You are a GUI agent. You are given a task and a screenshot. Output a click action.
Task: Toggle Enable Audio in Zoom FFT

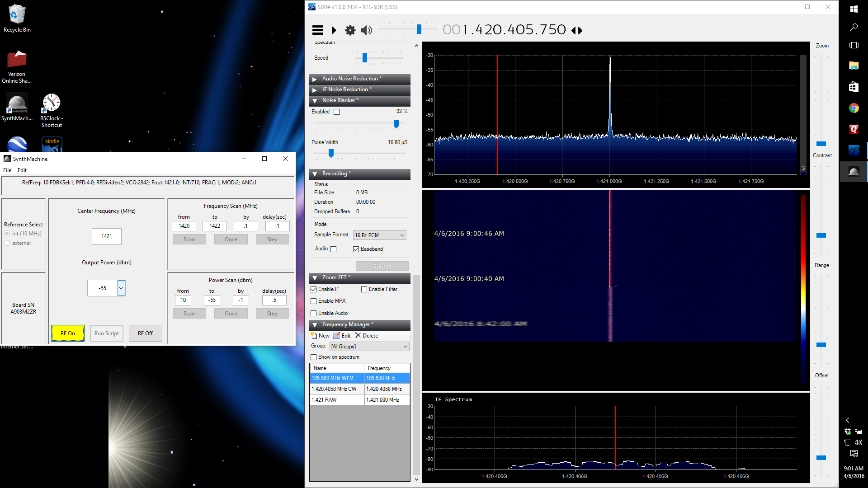click(313, 313)
